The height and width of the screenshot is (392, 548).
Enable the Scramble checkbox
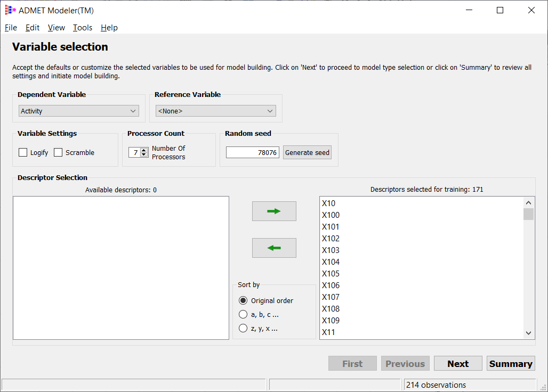pos(58,152)
